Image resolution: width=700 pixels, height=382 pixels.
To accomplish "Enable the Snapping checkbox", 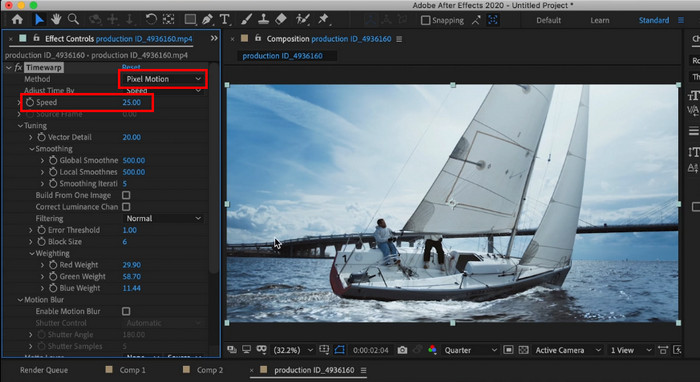I will click(x=426, y=20).
